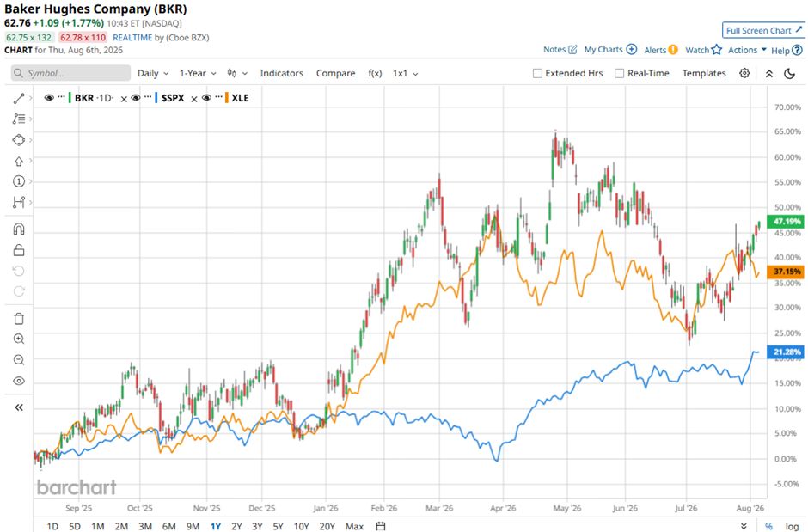Open Alerts for BKR
808x532 pixels.
(x=661, y=50)
